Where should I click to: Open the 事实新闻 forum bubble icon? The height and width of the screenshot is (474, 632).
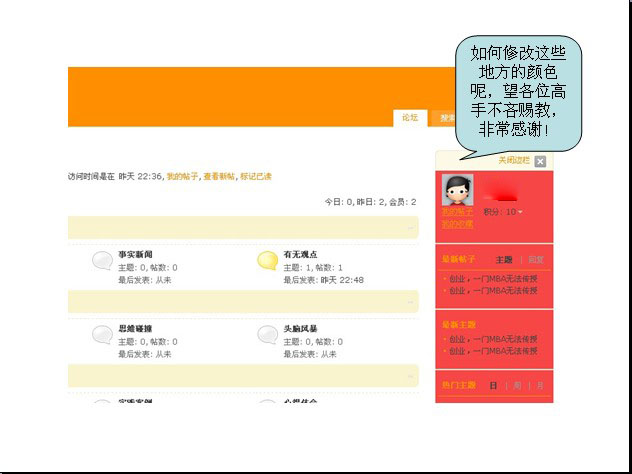tap(102, 260)
